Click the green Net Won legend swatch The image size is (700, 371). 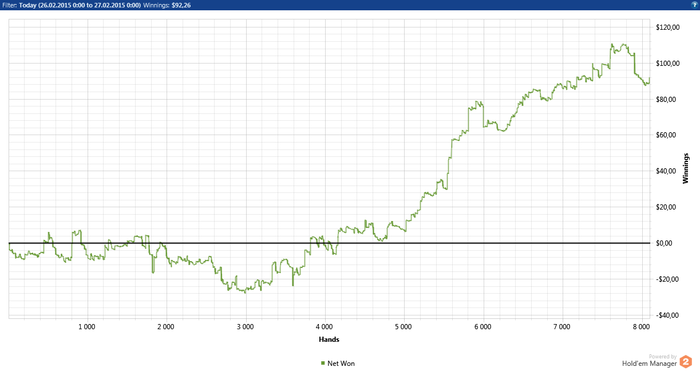323,363
